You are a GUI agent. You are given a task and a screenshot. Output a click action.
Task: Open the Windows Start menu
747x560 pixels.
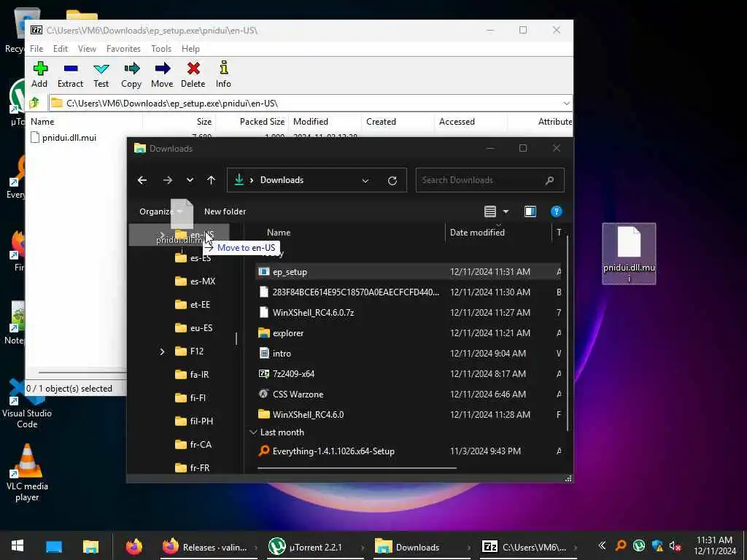coord(18,546)
